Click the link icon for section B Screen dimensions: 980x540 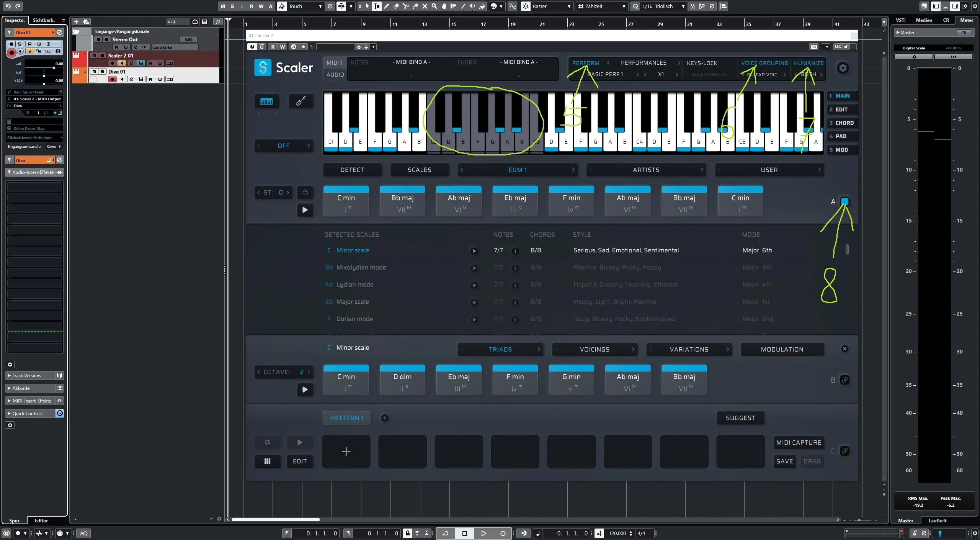point(844,380)
